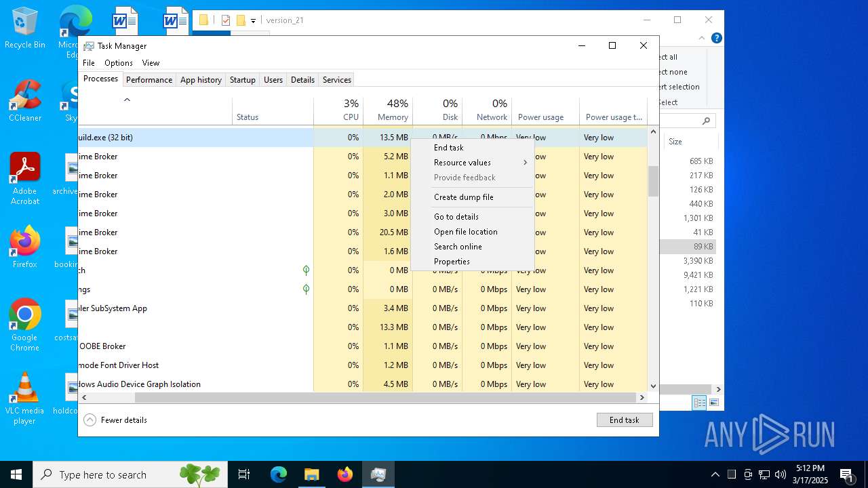The width and height of the screenshot is (868, 488).
Task: Click Task Manager horizontal scrollbar thumb
Action: pos(384,397)
